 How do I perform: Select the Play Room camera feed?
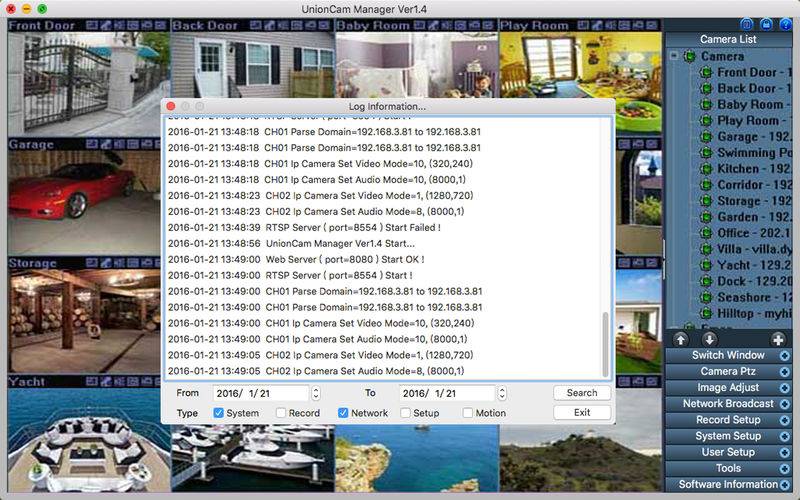pos(581,65)
